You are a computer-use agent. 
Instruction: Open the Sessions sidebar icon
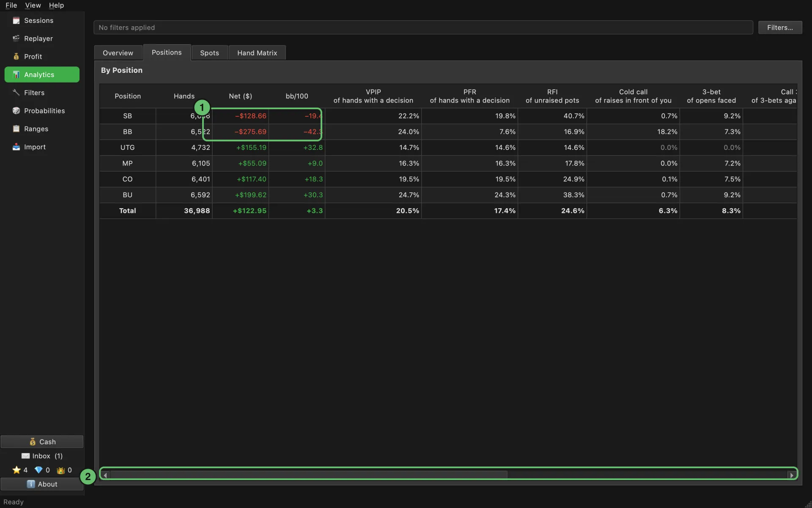pos(16,20)
